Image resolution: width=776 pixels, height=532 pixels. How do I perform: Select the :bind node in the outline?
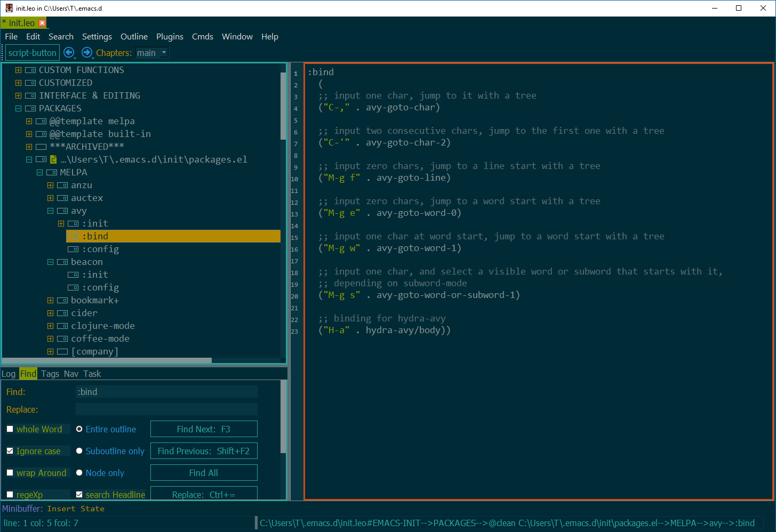coord(173,236)
